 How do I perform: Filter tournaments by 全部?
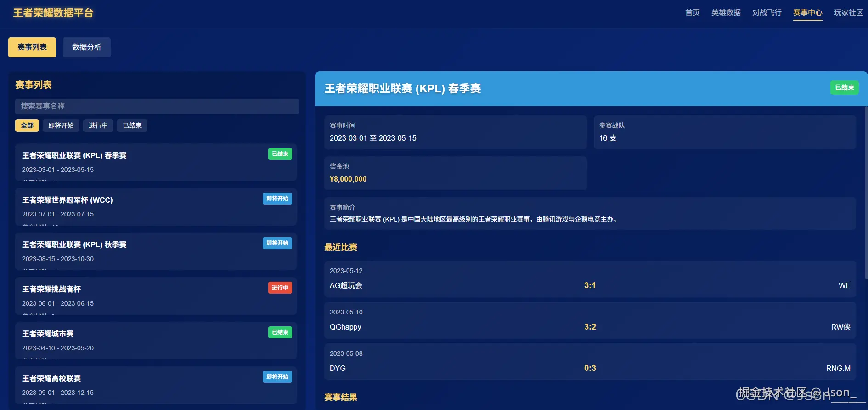[x=27, y=125]
